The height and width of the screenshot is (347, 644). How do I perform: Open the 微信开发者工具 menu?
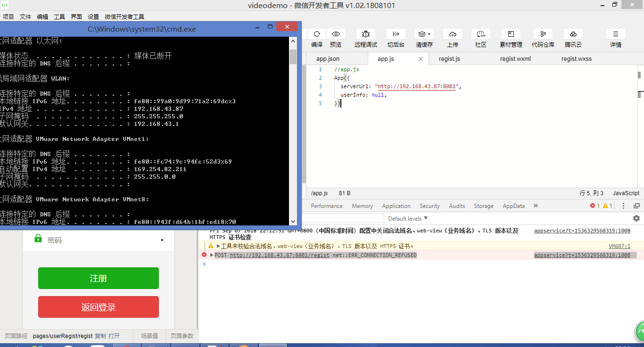[x=124, y=17]
